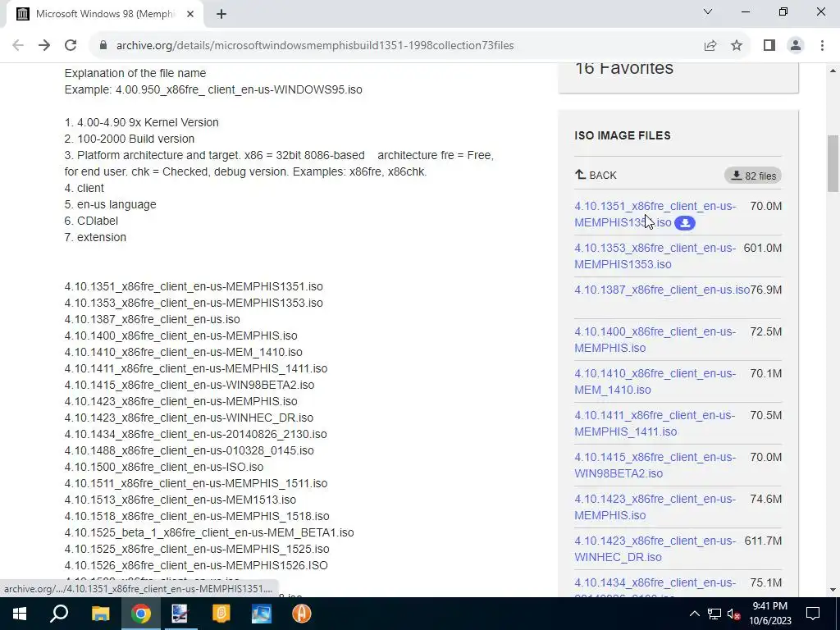Click the ISO IMAGE FILES heading
The height and width of the screenshot is (630, 840).
pyautogui.click(x=623, y=135)
